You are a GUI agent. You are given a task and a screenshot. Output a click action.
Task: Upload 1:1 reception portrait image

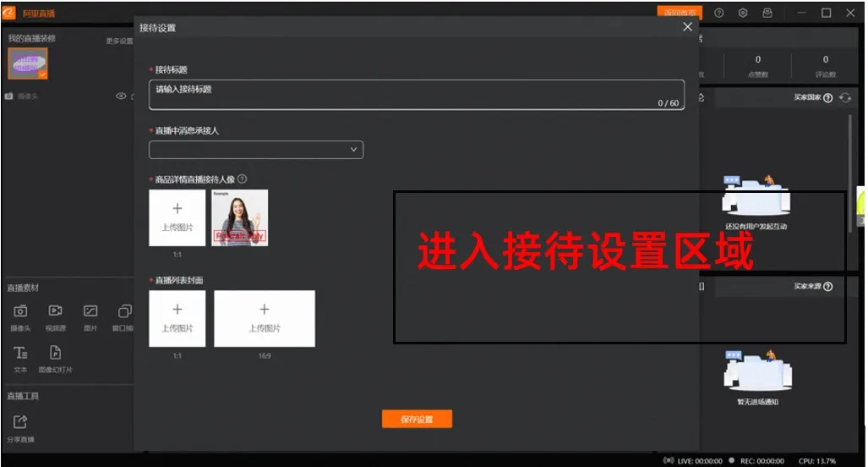coord(177,217)
